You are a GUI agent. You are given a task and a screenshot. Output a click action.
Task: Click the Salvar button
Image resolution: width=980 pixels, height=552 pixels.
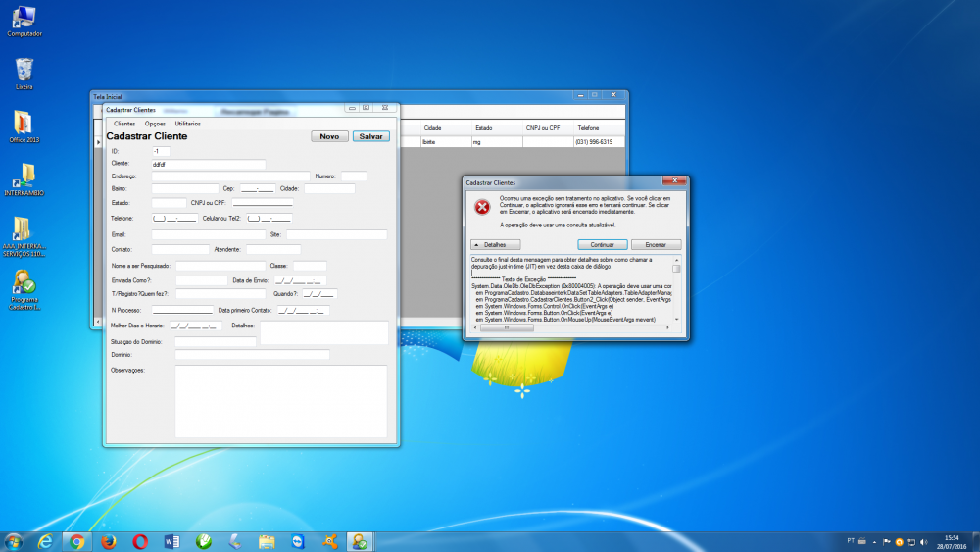point(371,136)
